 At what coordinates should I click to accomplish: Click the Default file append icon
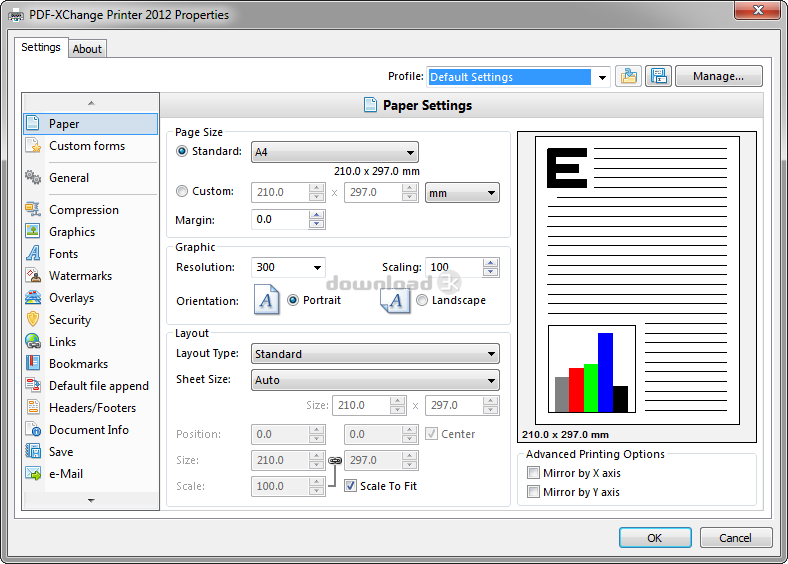point(33,386)
